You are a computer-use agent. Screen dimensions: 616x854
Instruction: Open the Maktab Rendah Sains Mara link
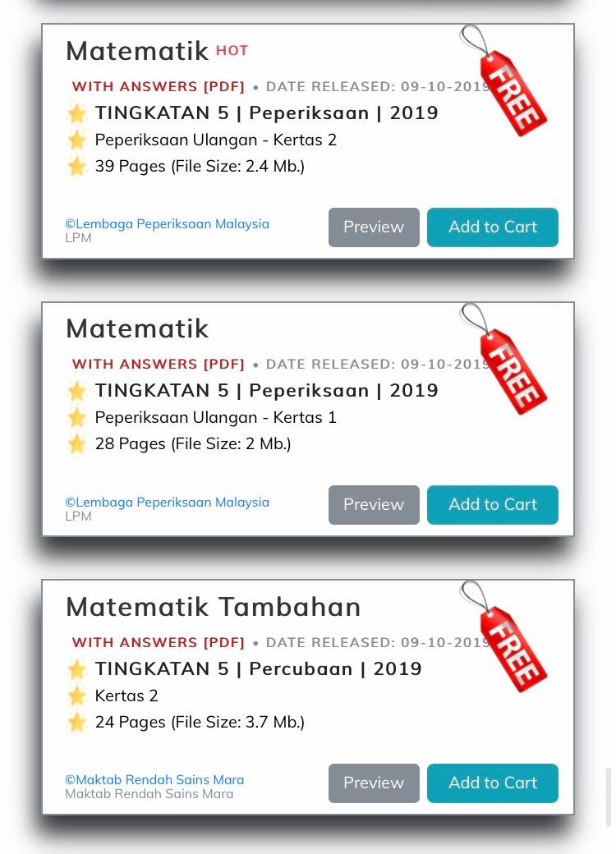coord(154,780)
